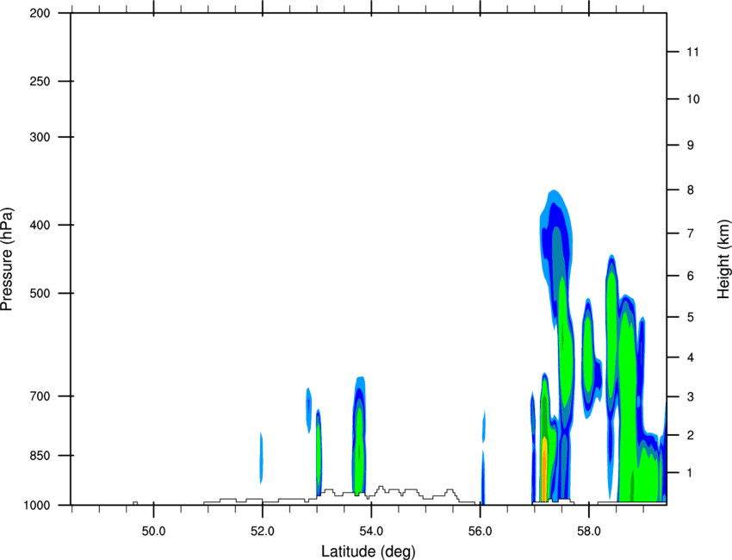Image resolution: width=732 pixels, height=560 pixels.
Task: Click the 300 pressure axis label
Action: (x=40, y=137)
